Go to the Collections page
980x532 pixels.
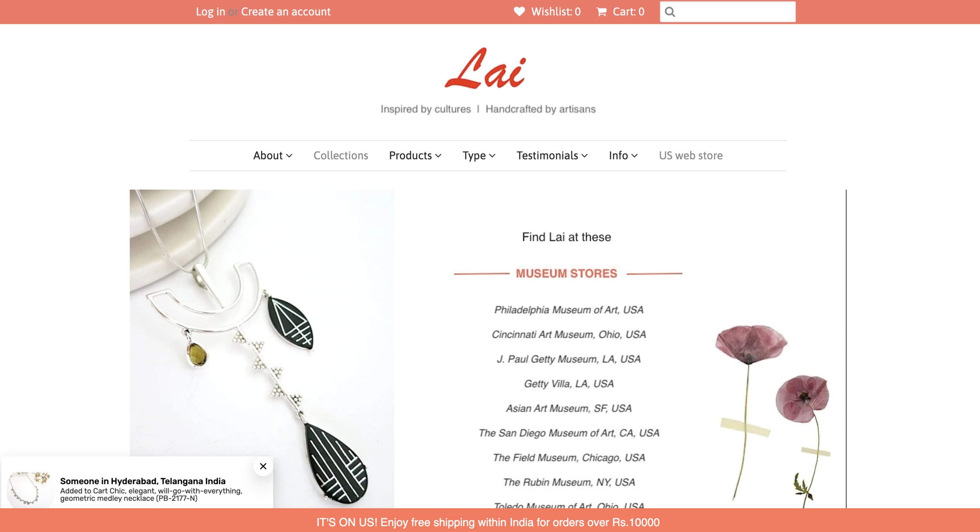point(341,156)
